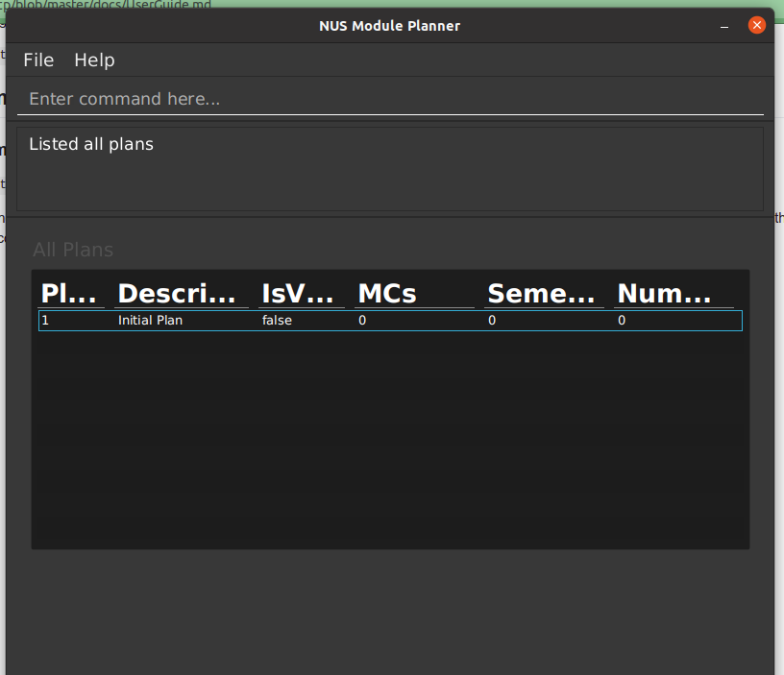Click the 'MCs' column header
The height and width of the screenshot is (675, 784).
tap(414, 293)
